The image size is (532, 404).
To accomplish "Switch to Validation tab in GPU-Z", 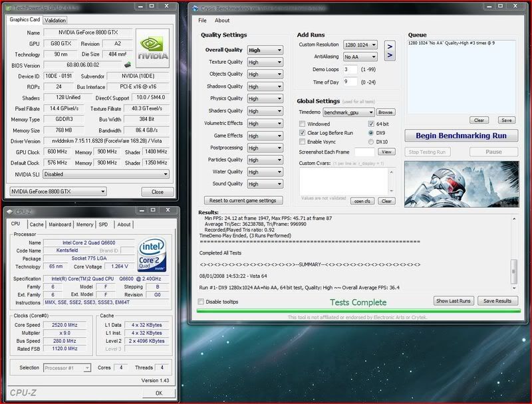I will point(55,21).
